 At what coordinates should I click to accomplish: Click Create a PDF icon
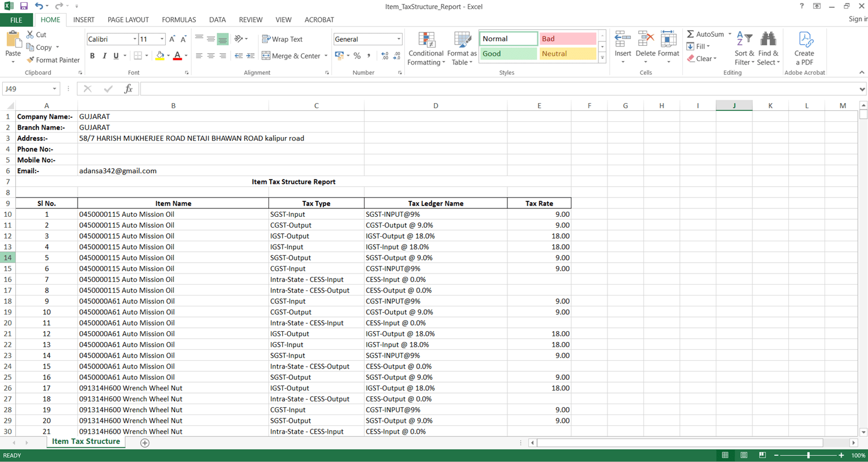click(805, 49)
